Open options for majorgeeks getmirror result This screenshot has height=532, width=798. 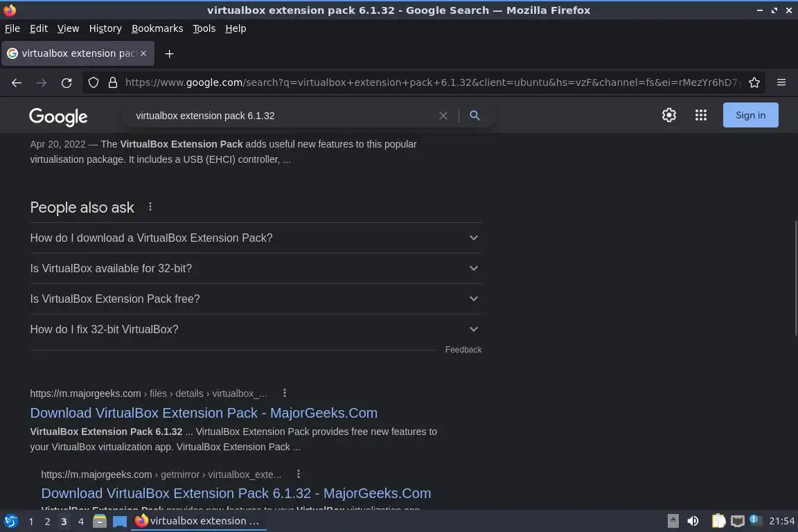tap(299, 474)
